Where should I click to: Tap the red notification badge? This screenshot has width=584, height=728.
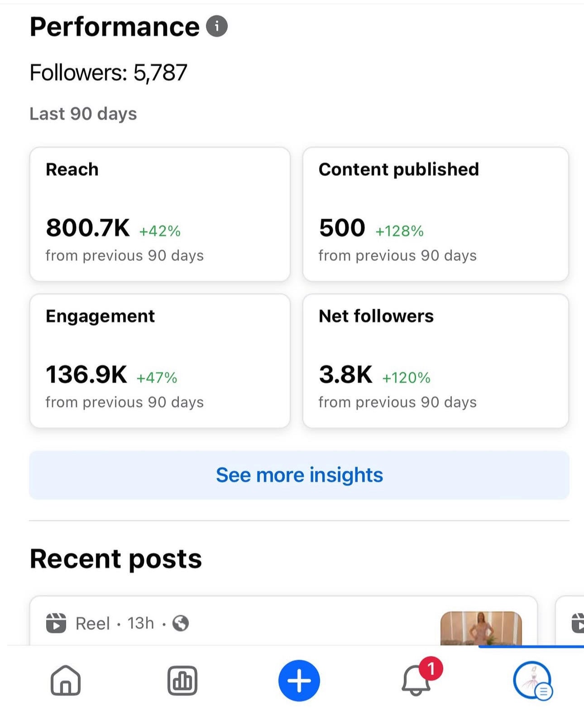[431, 669]
